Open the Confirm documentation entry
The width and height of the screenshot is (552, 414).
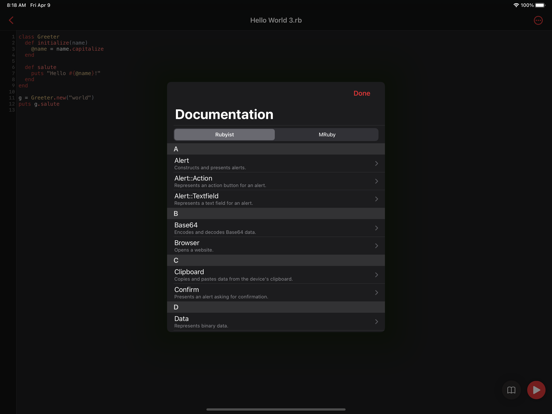tap(276, 293)
